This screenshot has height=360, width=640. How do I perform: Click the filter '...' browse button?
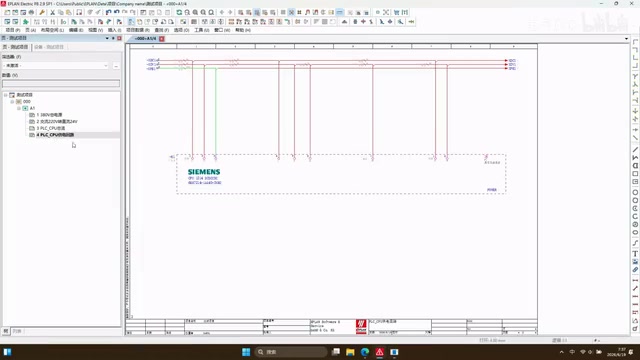116,65
